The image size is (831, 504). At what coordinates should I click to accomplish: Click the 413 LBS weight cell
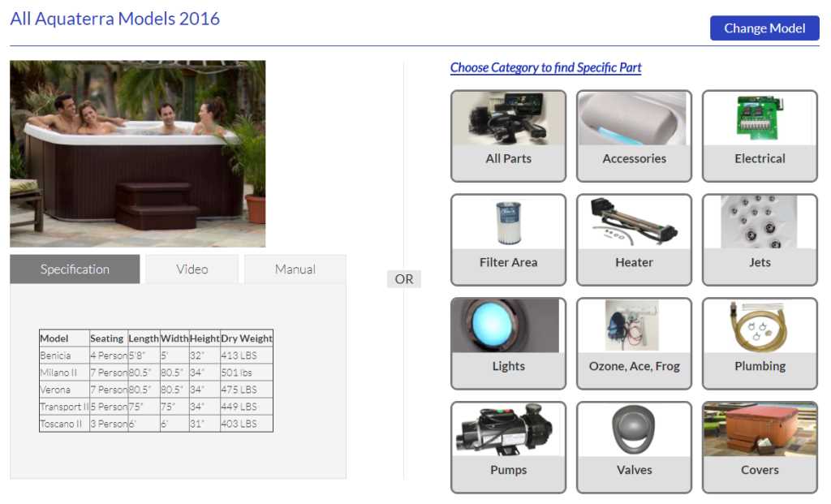247,355
